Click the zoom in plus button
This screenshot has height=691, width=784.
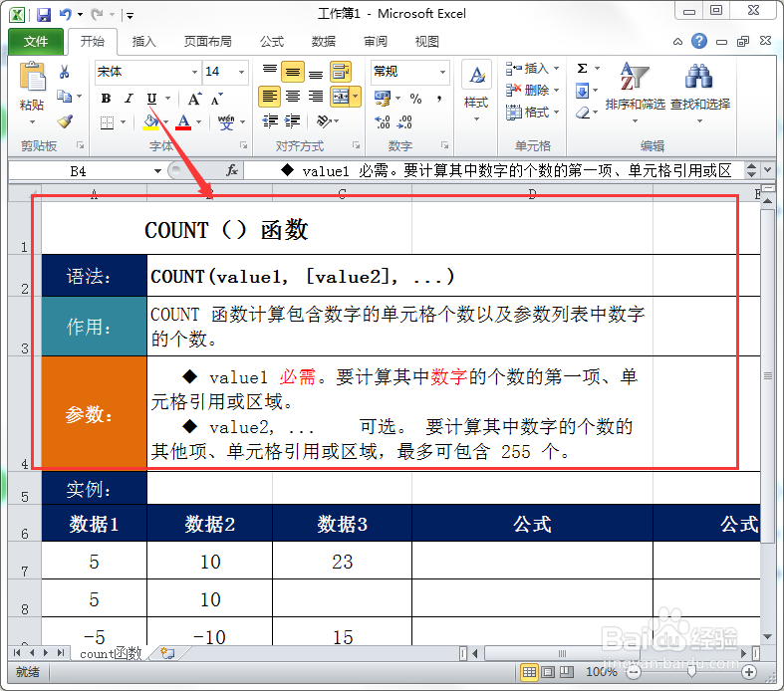(x=748, y=672)
